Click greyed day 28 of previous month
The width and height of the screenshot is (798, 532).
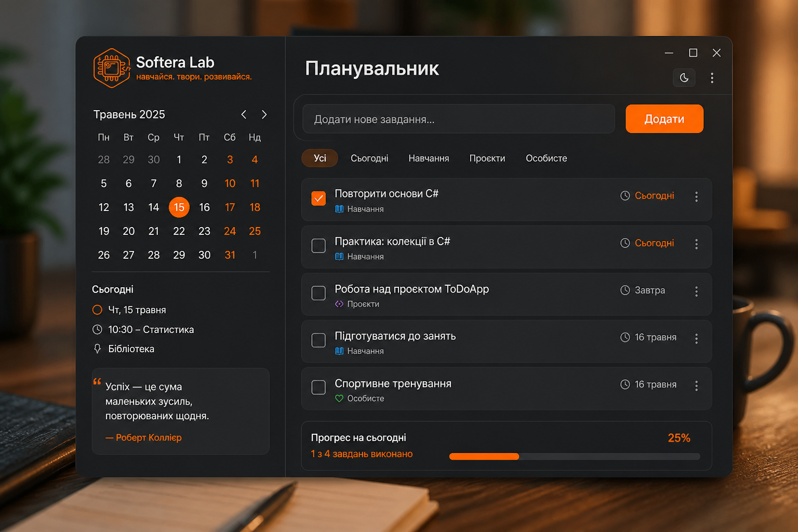pos(104,159)
